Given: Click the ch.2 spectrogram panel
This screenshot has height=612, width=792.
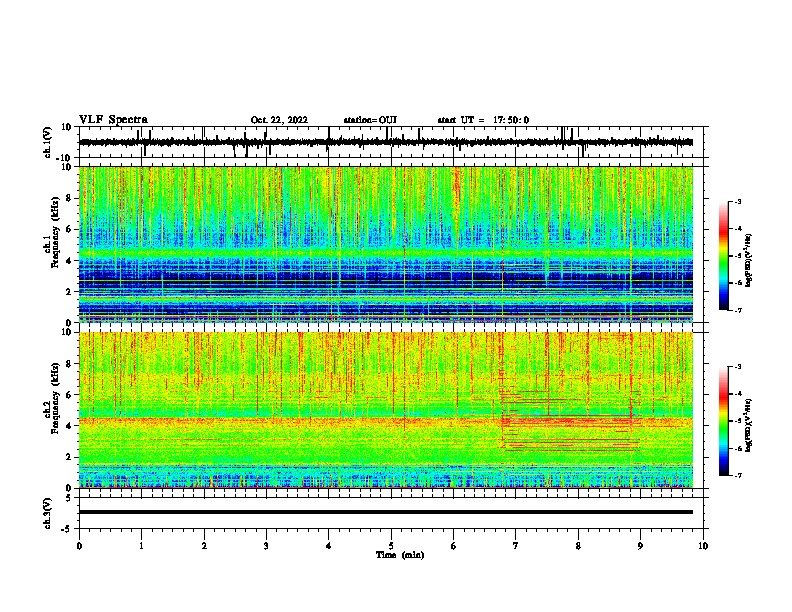Looking at the screenshot, I should tap(386, 410).
